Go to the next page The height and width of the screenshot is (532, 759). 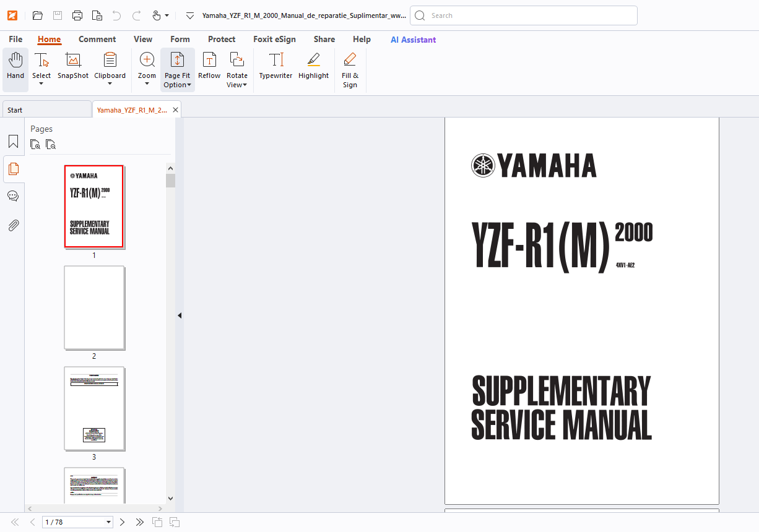click(x=122, y=522)
